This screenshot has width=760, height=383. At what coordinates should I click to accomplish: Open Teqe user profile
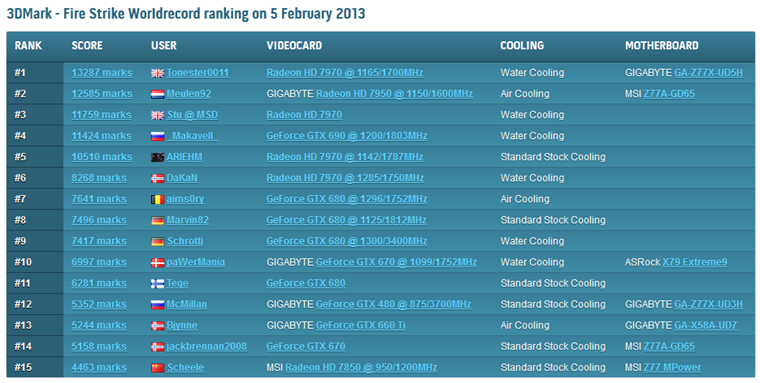click(x=178, y=283)
